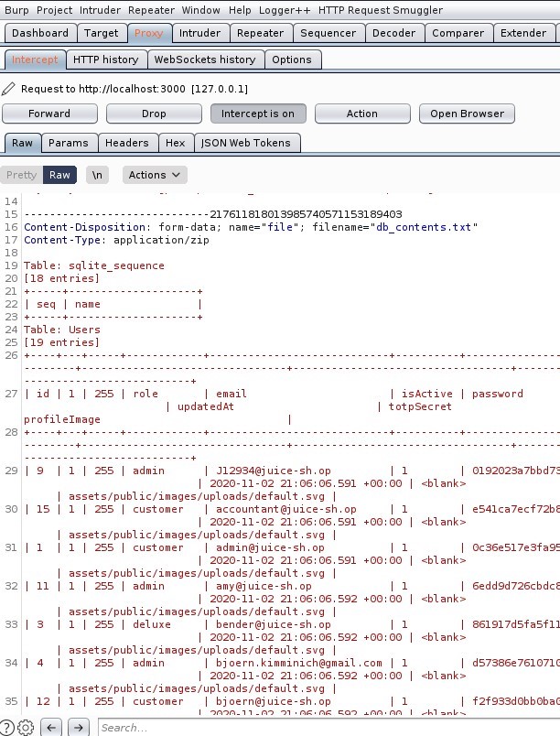This screenshot has width=560, height=736.
Task: Click filename db_contents.txt in the request
Action: point(424,227)
